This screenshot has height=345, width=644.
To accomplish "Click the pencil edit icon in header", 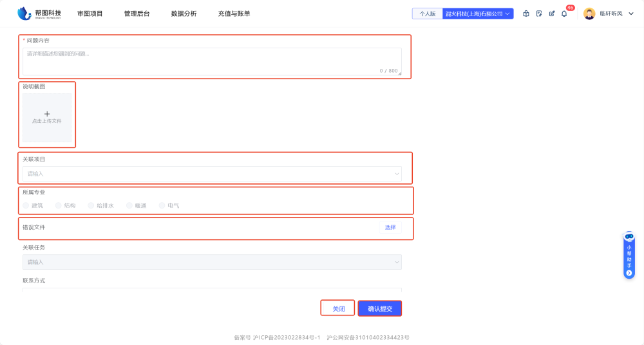I will pyautogui.click(x=552, y=14).
